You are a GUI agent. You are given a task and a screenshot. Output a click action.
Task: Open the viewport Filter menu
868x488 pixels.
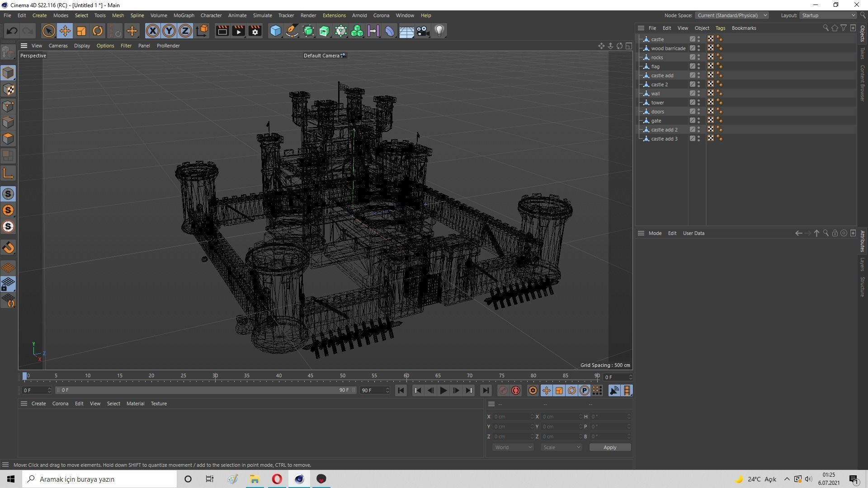[126, 46]
